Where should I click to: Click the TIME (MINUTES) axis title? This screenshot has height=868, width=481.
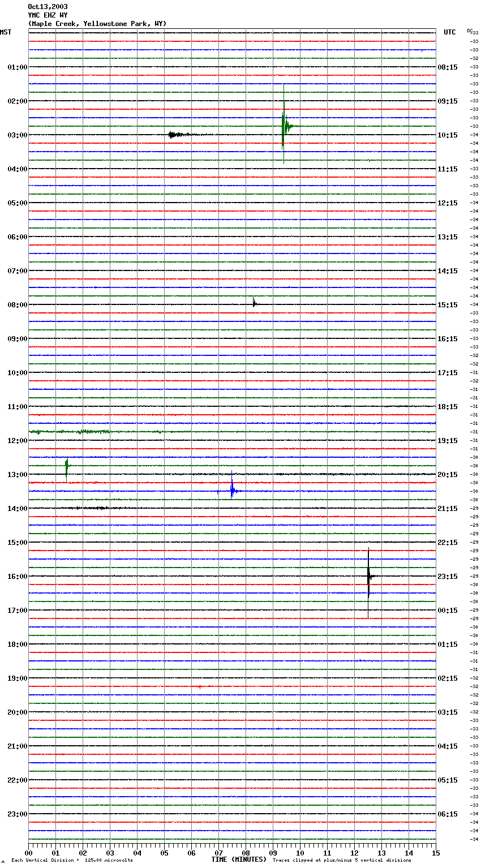(x=239, y=860)
